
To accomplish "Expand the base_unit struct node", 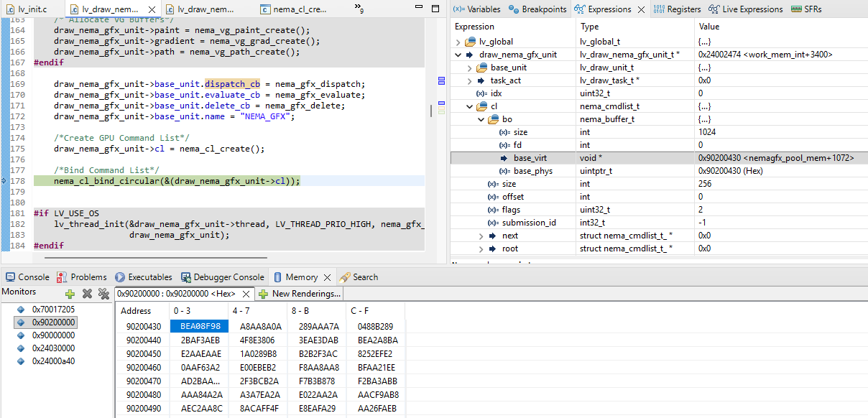I will [x=470, y=68].
